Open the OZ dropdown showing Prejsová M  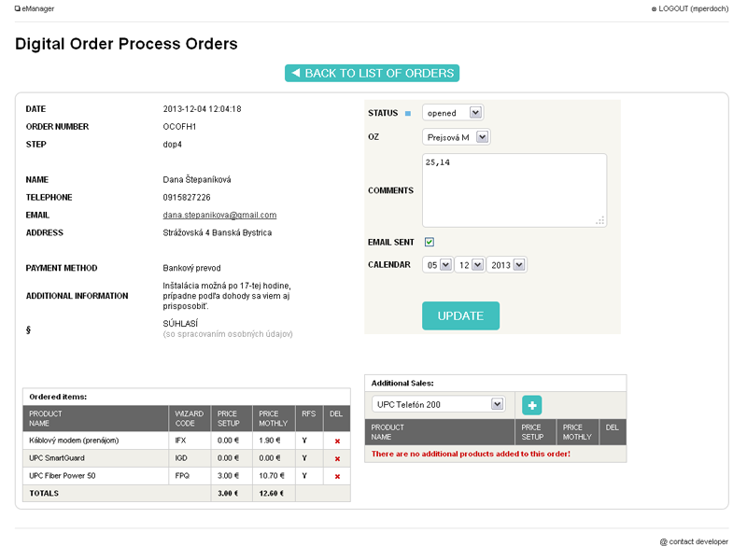pyautogui.click(x=456, y=137)
